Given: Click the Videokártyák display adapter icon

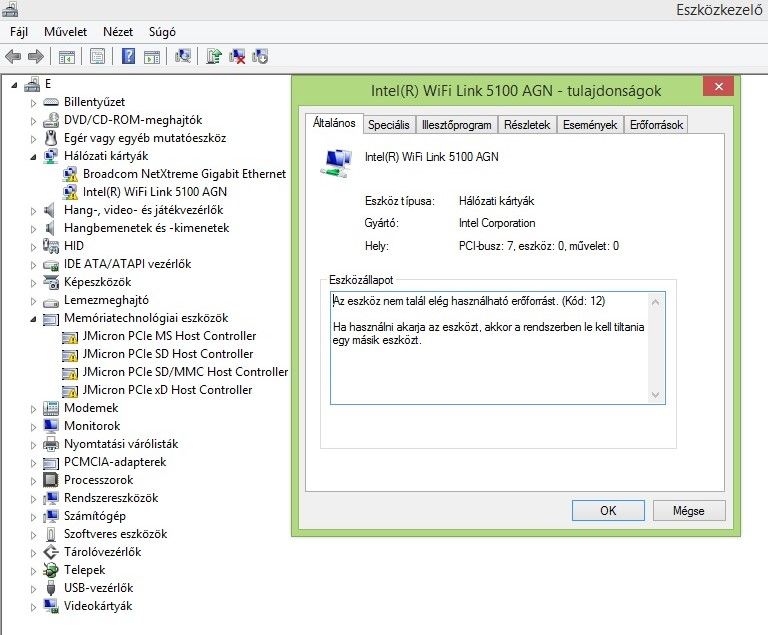Looking at the screenshot, I should [51, 606].
